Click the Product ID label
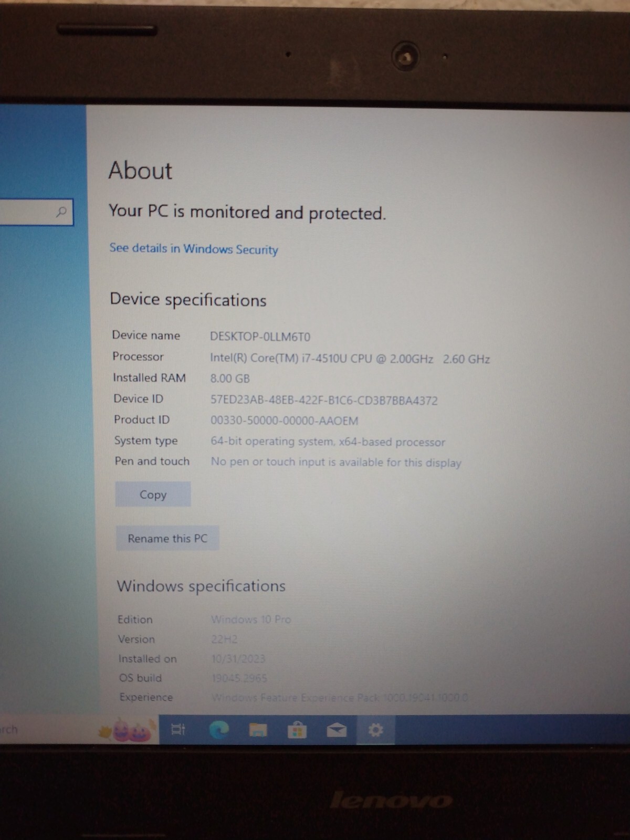This screenshot has height=840, width=630. (142, 419)
